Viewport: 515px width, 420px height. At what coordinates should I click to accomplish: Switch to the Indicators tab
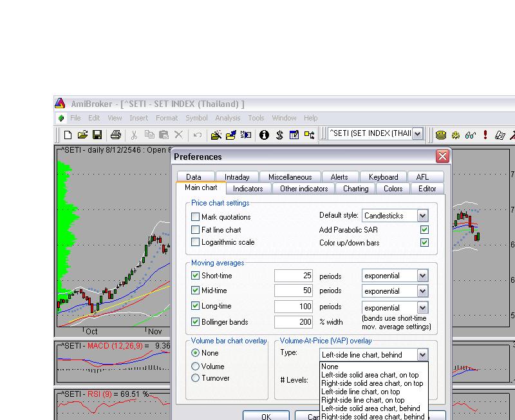pyautogui.click(x=248, y=189)
